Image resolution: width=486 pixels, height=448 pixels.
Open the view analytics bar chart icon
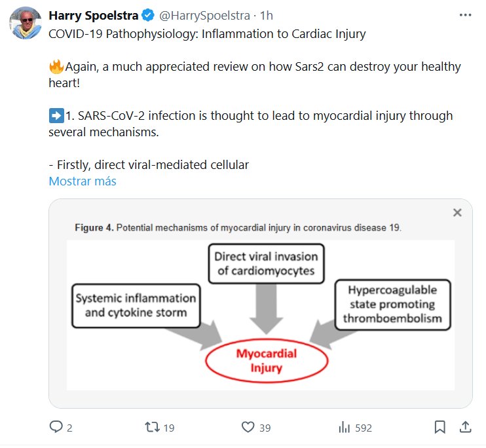[345, 427]
